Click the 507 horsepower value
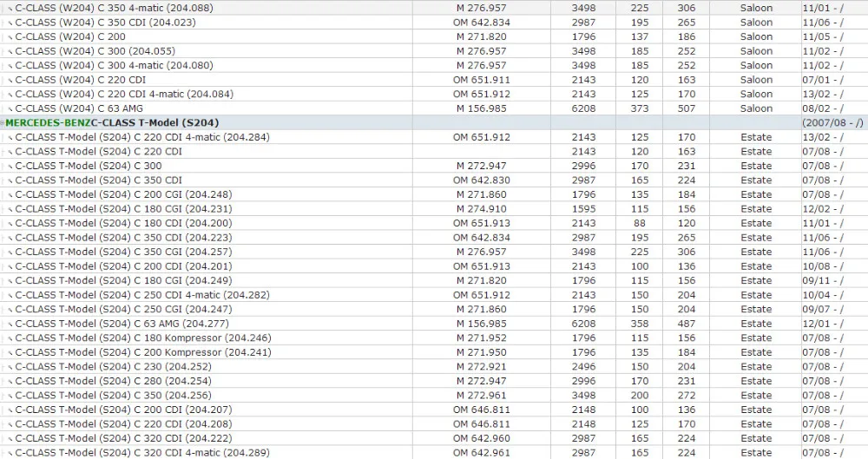868x459 pixels. coord(687,108)
